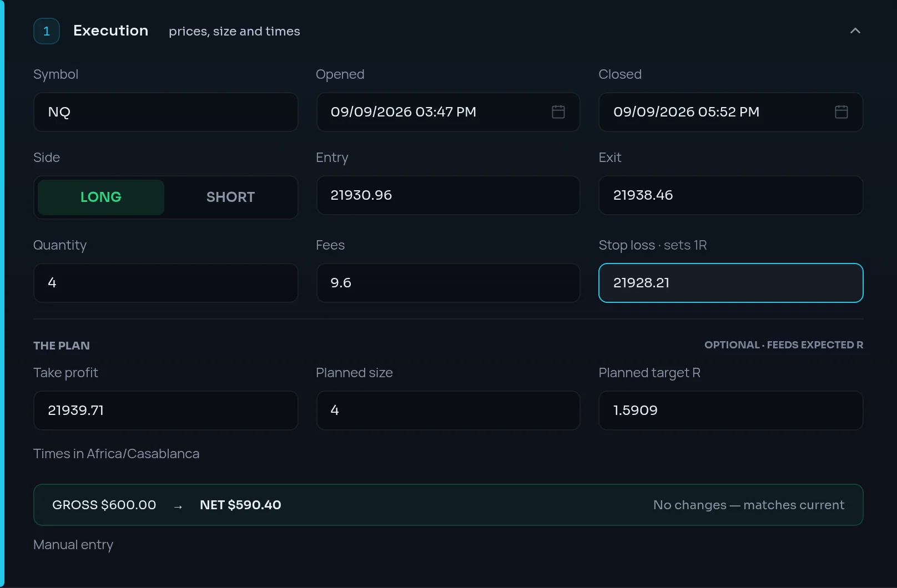The height and width of the screenshot is (588, 897).
Task: Click the Opened date-time field
Action: (x=448, y=112)
